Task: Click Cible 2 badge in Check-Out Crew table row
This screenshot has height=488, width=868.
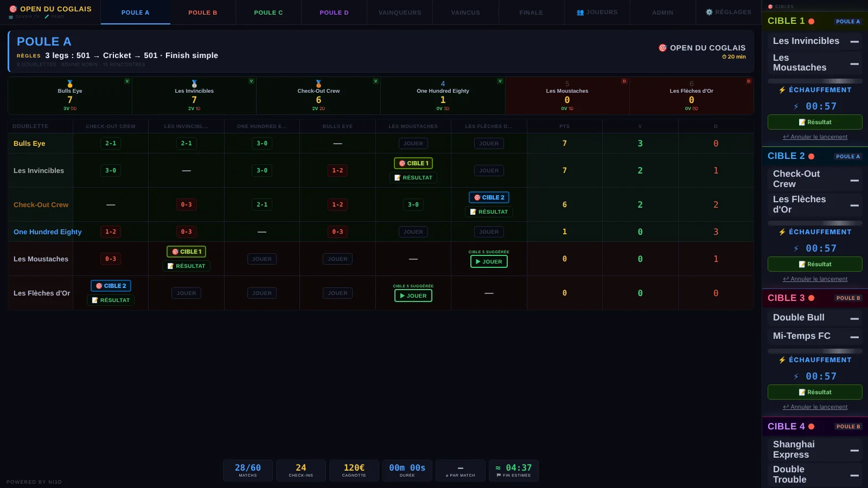Action: 489,197
